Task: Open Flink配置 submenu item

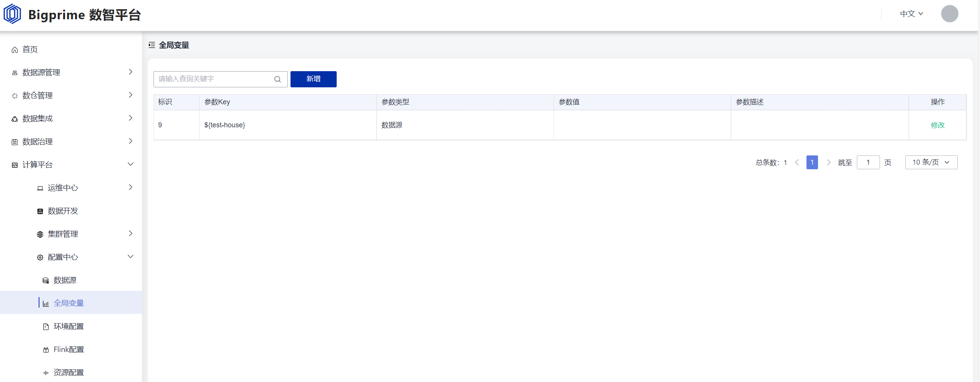Action: click(71, 349)
